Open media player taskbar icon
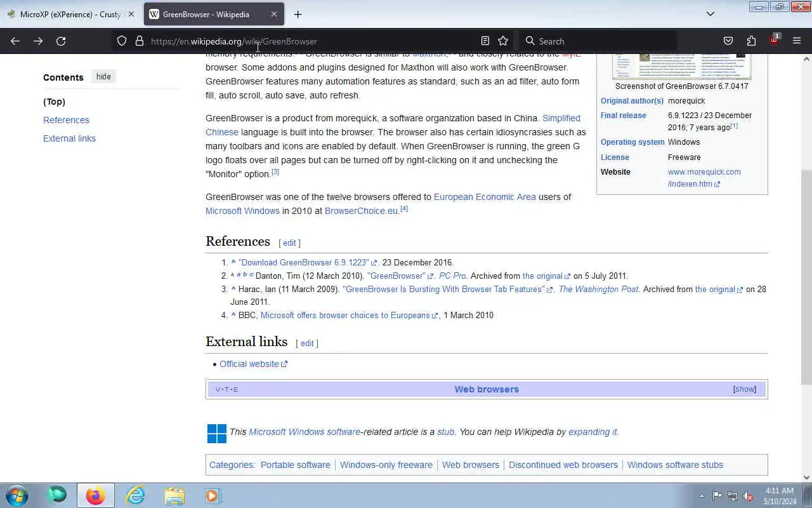 pos(213,495)
